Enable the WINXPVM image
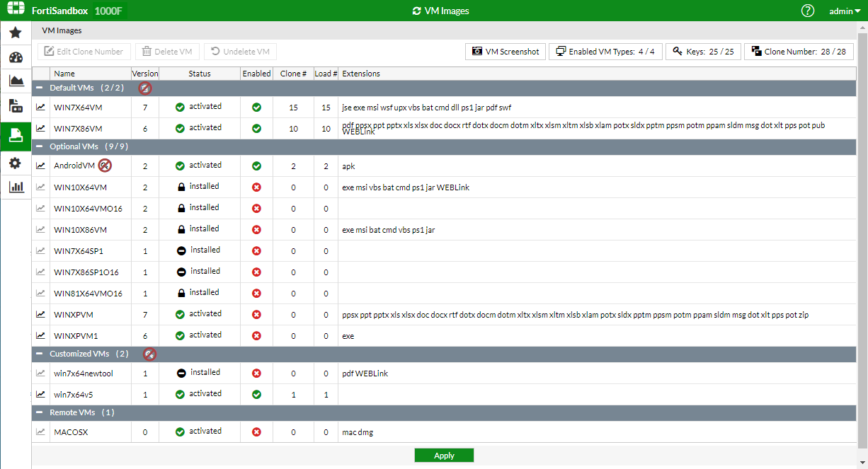Screen dimensions: 868x469 (256, 315)
